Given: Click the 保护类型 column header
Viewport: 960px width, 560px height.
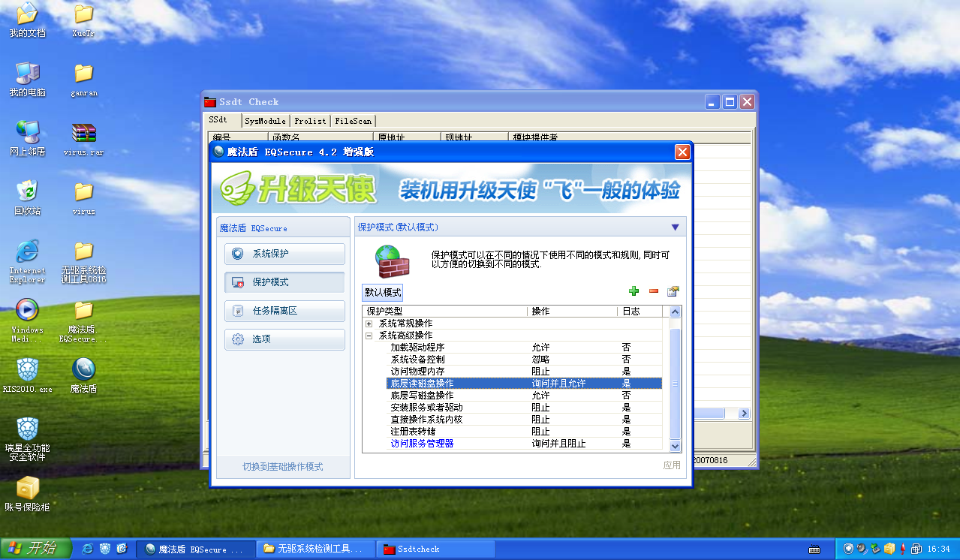Looking at the screenshot, I should click(x=445, y=312).
